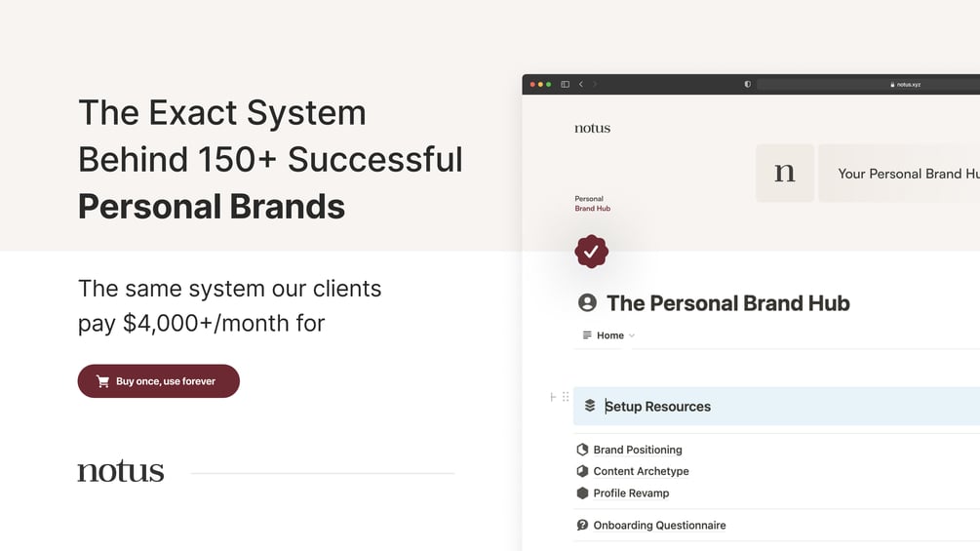Screen dimensions: 980x551
Task: Go back with browser back arrow
Action: [x=581, y=84]
